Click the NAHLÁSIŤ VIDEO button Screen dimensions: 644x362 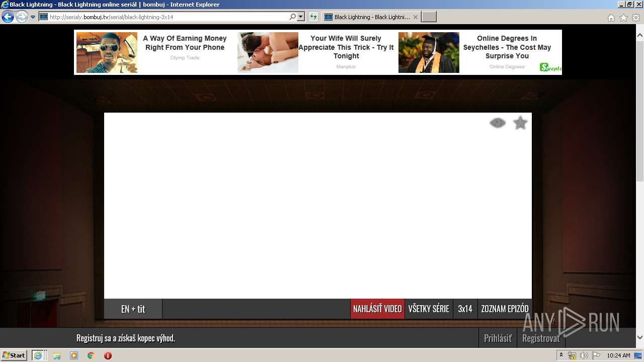377,309
